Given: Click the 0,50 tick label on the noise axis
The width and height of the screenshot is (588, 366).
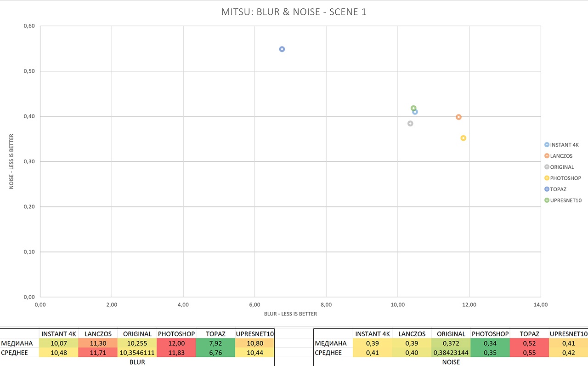Looking at the screenshot, I should point(29,71).
